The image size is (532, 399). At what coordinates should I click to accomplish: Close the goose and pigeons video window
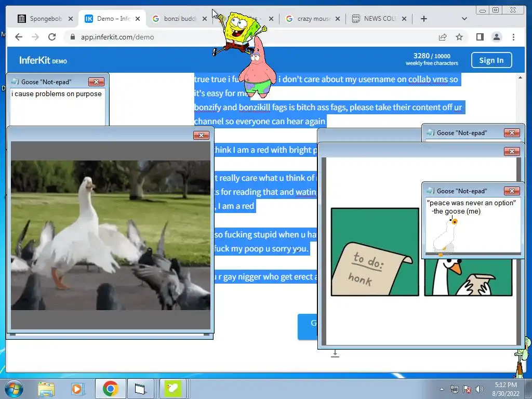tap(201, 136)
